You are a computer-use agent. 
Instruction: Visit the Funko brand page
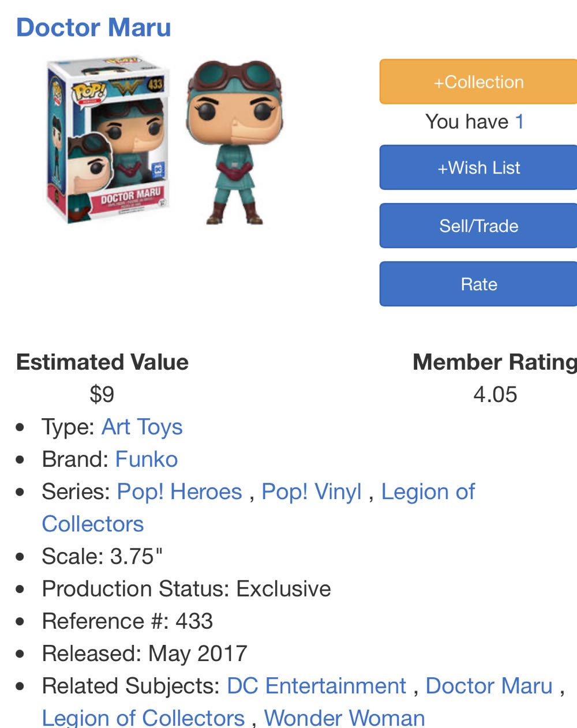pos(147,459)
